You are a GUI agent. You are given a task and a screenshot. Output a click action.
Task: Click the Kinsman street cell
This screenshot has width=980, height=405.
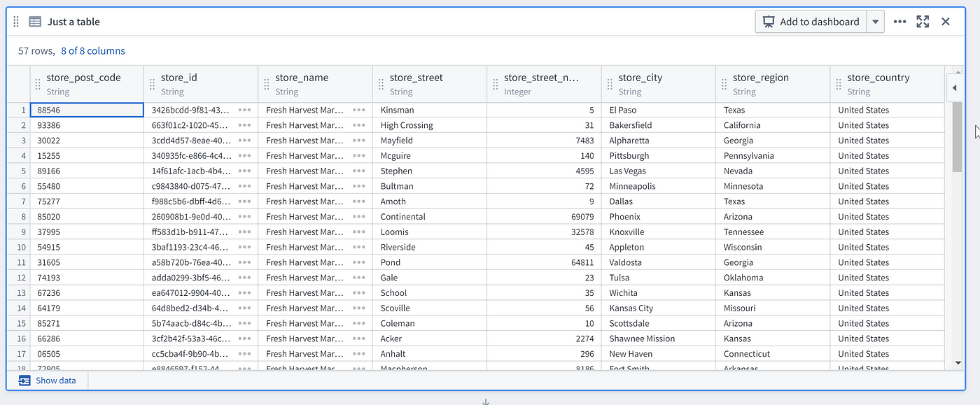(x=430, y=110)
